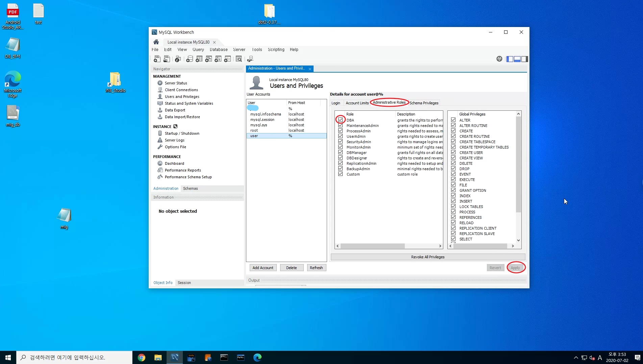This screenshot has width=643, height=364.
Task: Create new stored procedure icon
Action: (x=218, y=59)
